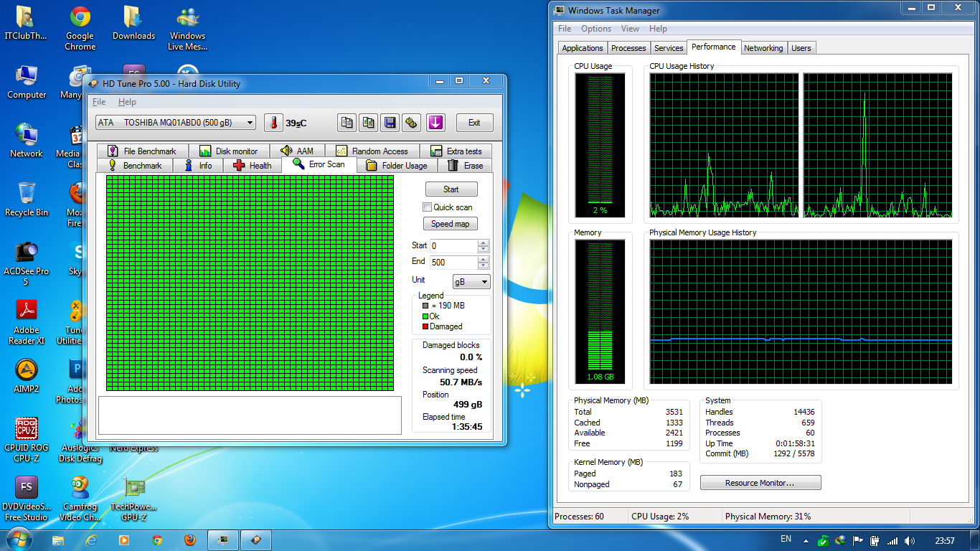Enable the Quick scan checkbox
980x551 pixels.
[x=428, y=207]
